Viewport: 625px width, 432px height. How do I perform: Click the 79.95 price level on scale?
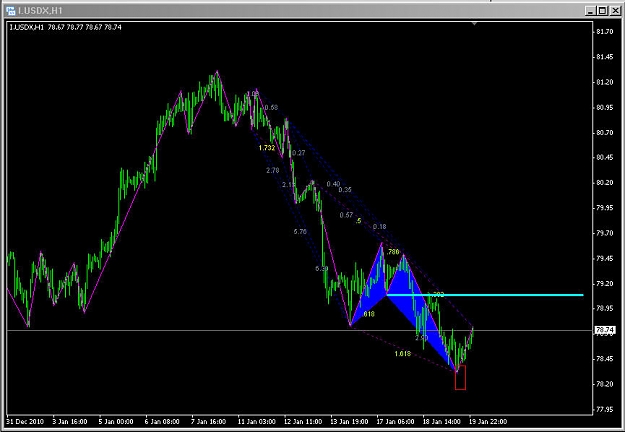604,208
